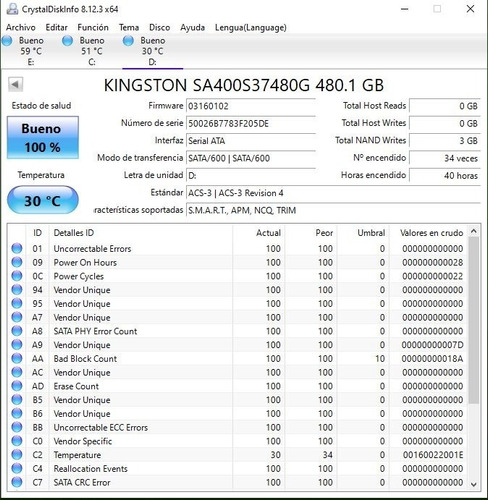Click the previous disk arrow button
Screen dimensions: 488x500
click(x=15, y=85)
